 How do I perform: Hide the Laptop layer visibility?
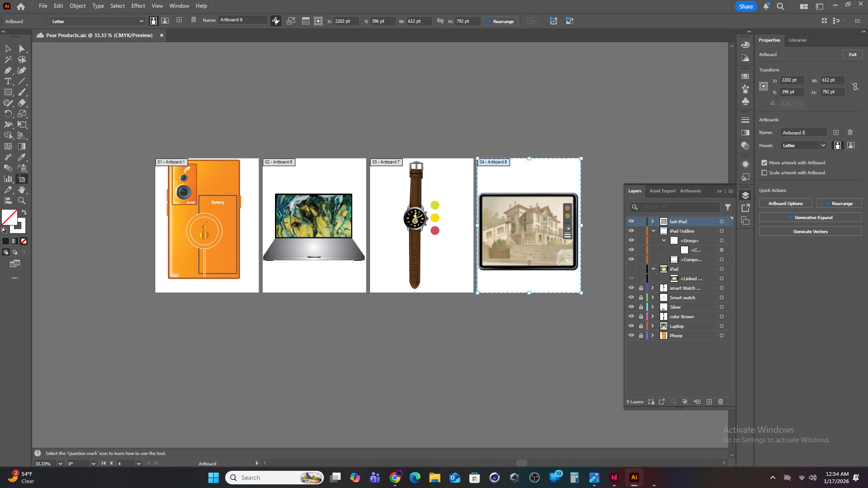631,326
